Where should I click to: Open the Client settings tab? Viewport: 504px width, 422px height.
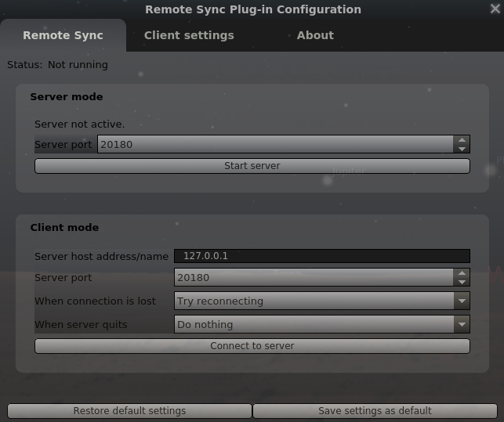pos(189,35)
